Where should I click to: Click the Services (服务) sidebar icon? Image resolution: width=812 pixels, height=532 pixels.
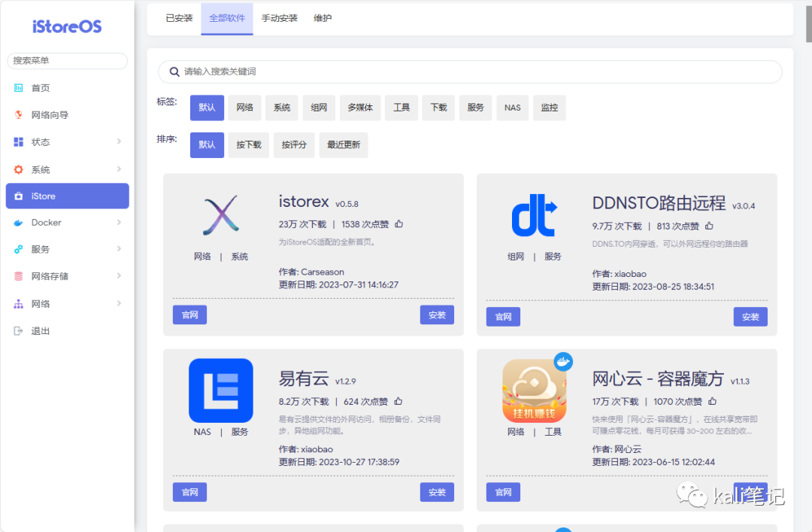(x=19, y=249)
